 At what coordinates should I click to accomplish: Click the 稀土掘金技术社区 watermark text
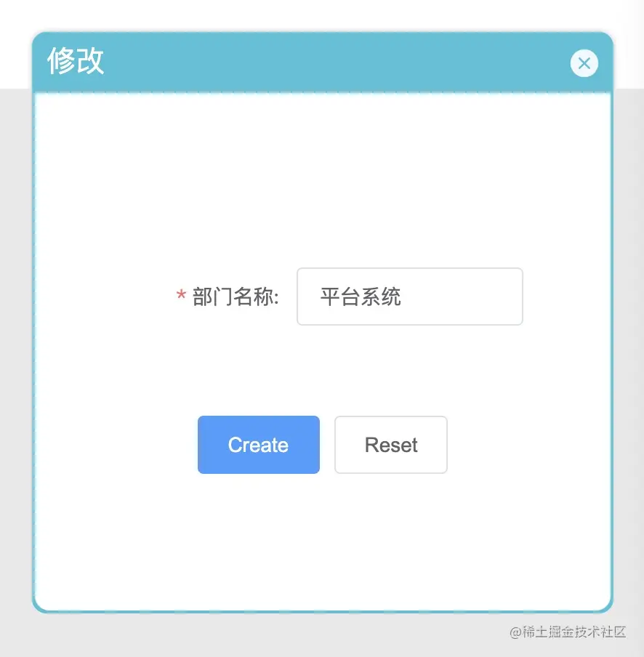tap(568, 632)
